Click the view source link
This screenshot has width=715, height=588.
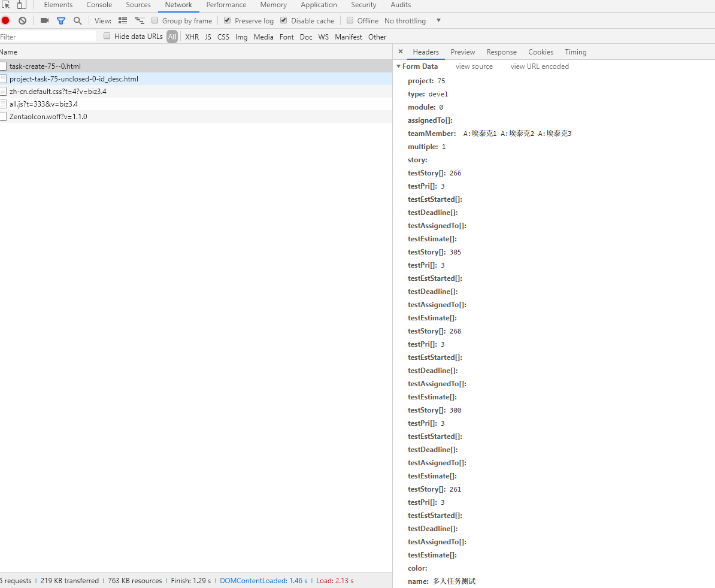pos(474,66)
